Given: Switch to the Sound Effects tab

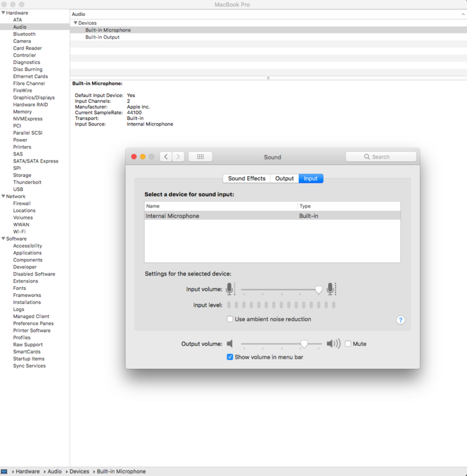Looking at the screenshot, I should pos(246,178).
